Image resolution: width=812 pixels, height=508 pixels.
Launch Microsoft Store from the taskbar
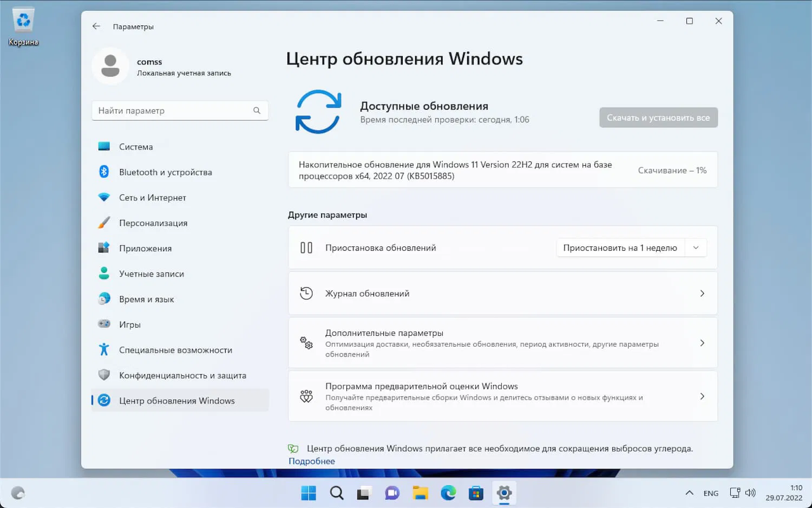click(x=475, y=493)
